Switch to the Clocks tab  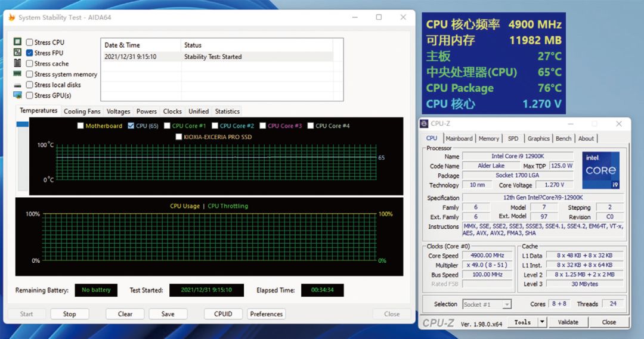(172, 111)
